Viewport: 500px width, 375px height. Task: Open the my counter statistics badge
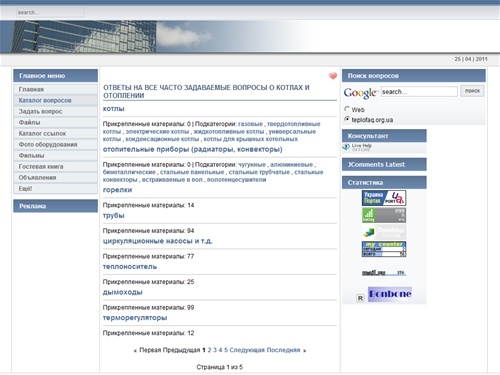pyautogui.click(x=384, y=249)
